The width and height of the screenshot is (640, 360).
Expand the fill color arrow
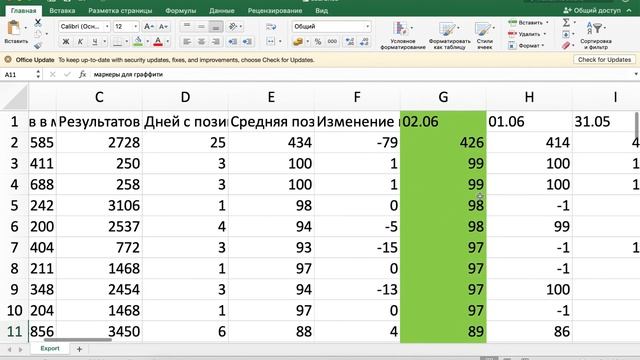pyautogui.click(x=147, y=41)
